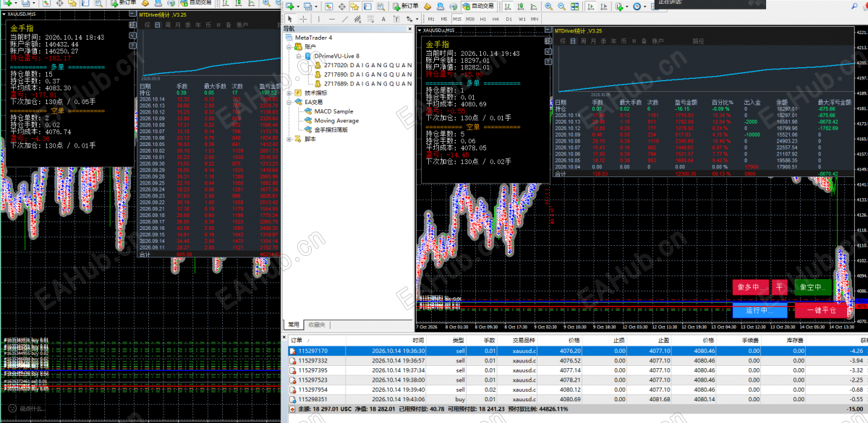Toggle the blue 运行中 running button
Viewport: 868px width, 423px height.
pyautogui.click(x=759, y=311)
